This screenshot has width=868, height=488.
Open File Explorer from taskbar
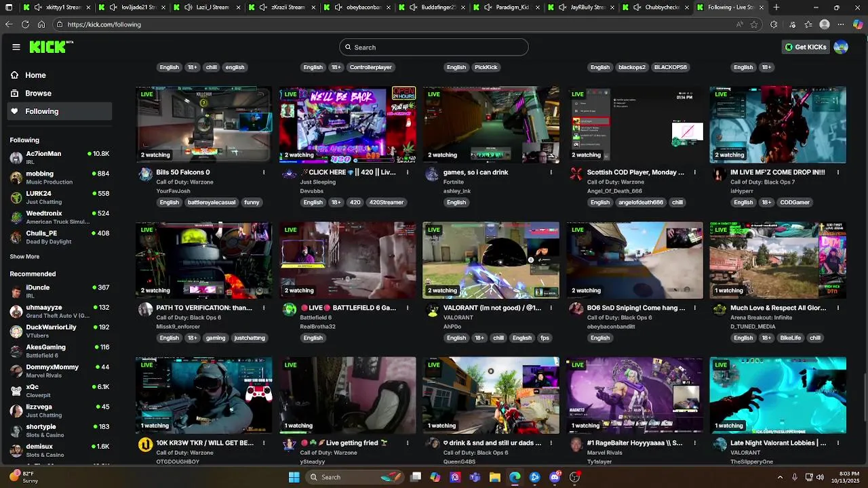point(495,477)
